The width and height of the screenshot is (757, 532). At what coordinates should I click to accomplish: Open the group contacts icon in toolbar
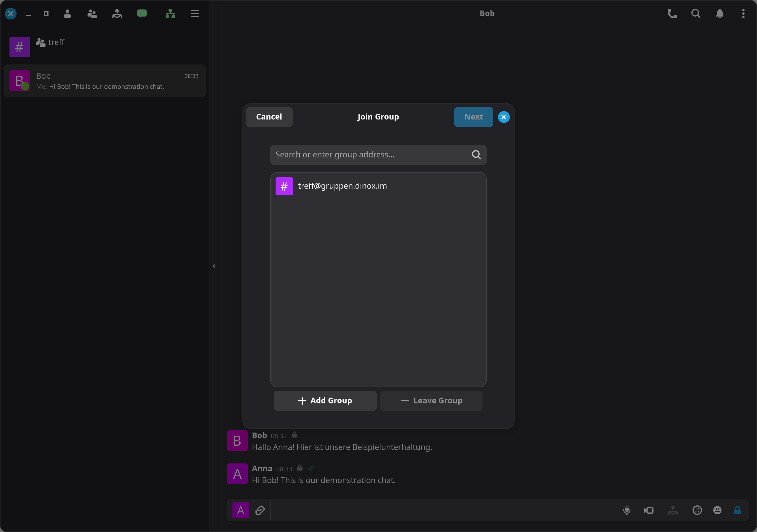click(x=92, y=14)
